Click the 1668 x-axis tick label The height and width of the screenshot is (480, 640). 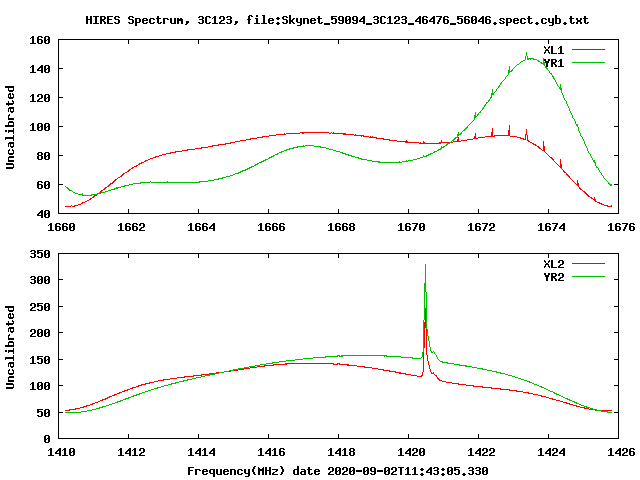tap(341, 227)
